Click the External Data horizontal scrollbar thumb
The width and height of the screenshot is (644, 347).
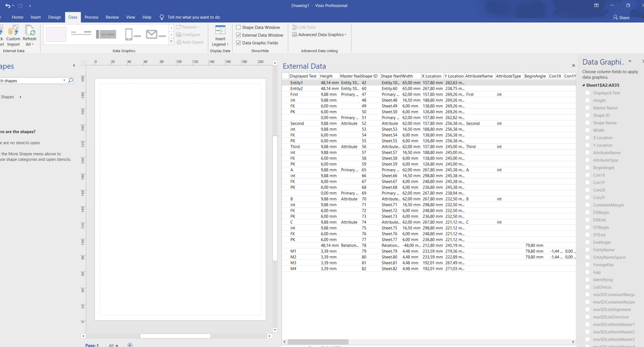[318, 341]
